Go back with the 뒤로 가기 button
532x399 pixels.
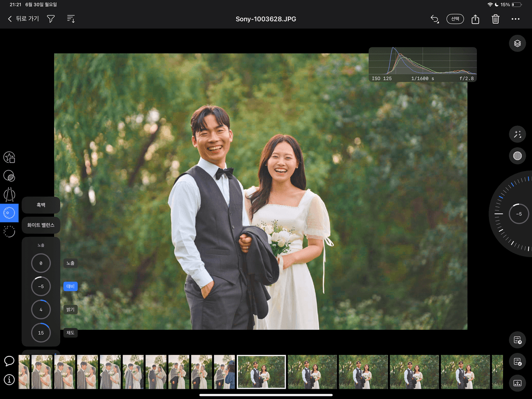click(23, 19)
